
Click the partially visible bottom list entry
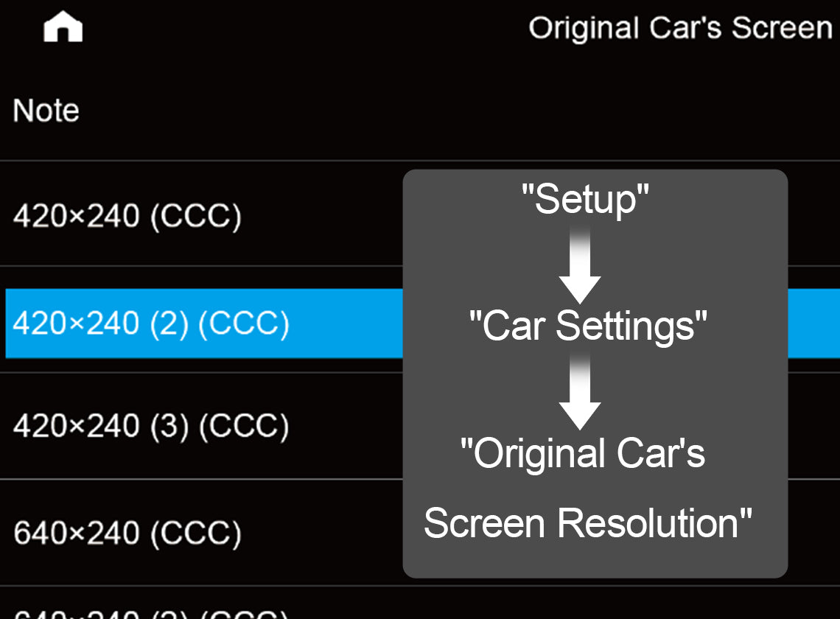click(151, 610)
